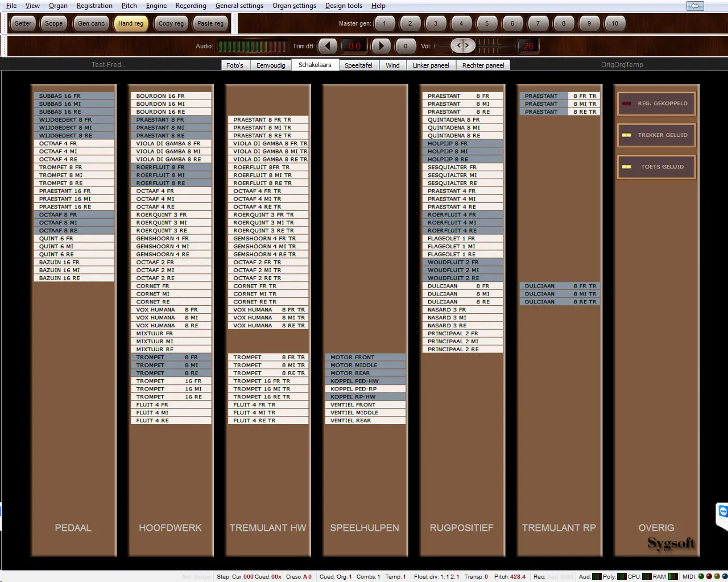This screenshot has height=582, width=728.
Task: Click the toolbar resize arrows icon
Action: pyautogui.click(x=694, y=6)
